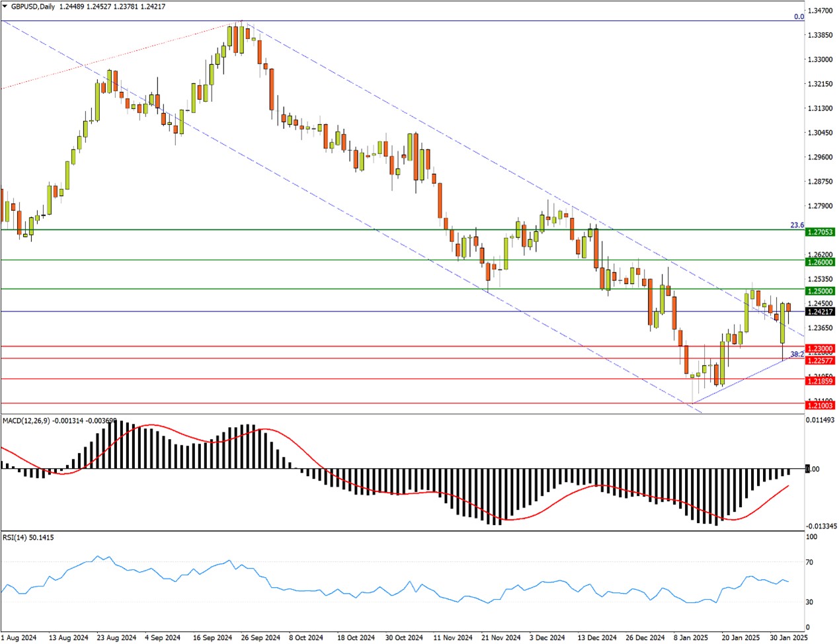Click the 1 Aug 2024 date on time axis
The width and height of the screenshot is (839, 644).
[x=20, y=638]
